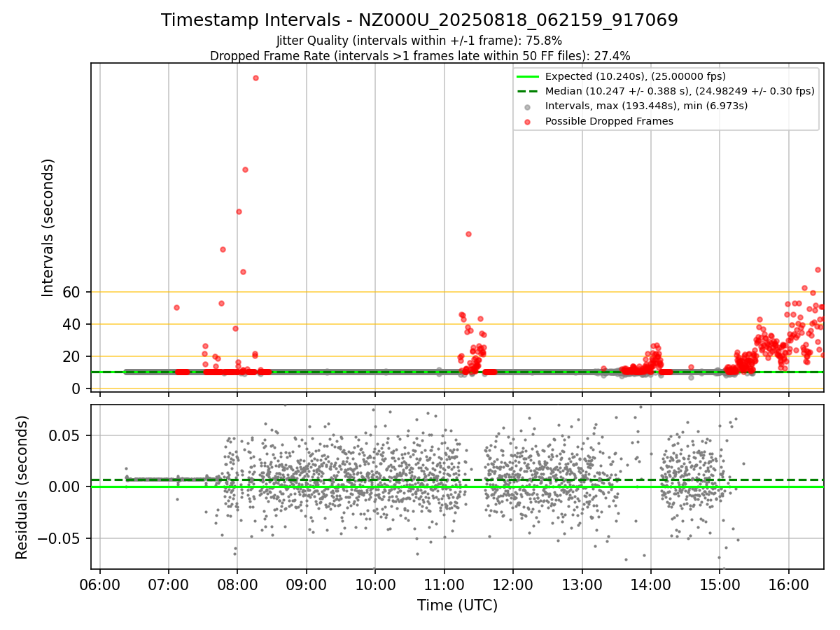Click the solid green line sample in legend
This screenshot has width=840, height=630.
(x=527, y=76)
